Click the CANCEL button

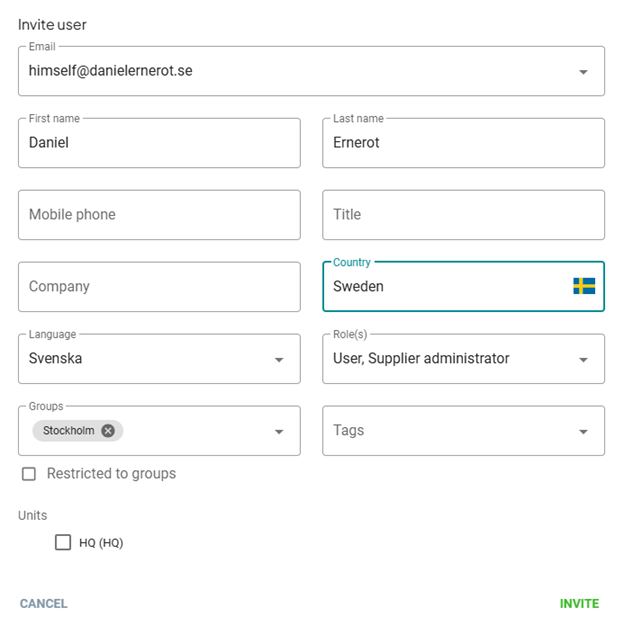coord(44,604)
